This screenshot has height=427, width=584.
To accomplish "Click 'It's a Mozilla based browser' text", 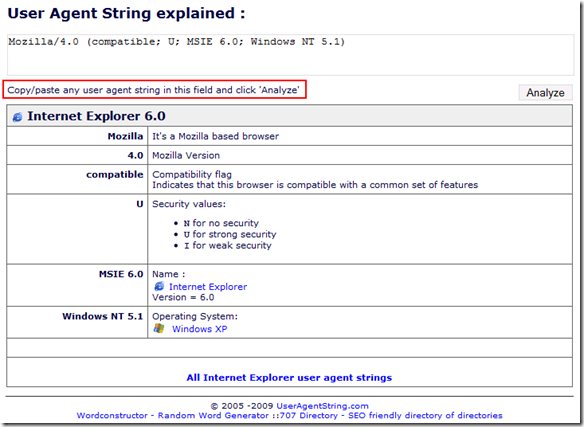I will (x=215, y=136).
